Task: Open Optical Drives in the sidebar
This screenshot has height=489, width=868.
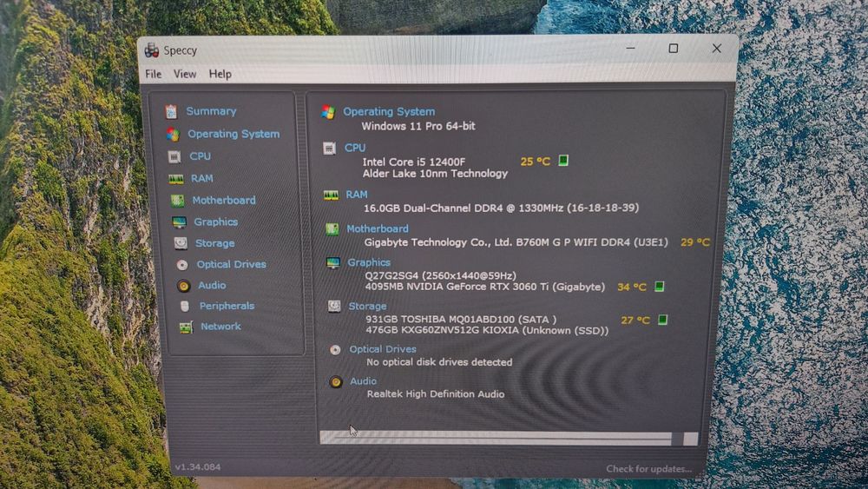Action: (232, 264)
